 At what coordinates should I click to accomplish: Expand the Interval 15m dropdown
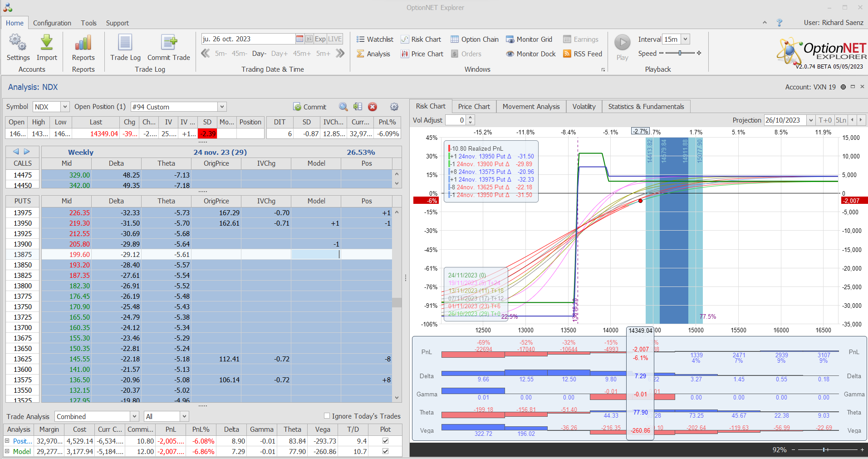point(685,39)
